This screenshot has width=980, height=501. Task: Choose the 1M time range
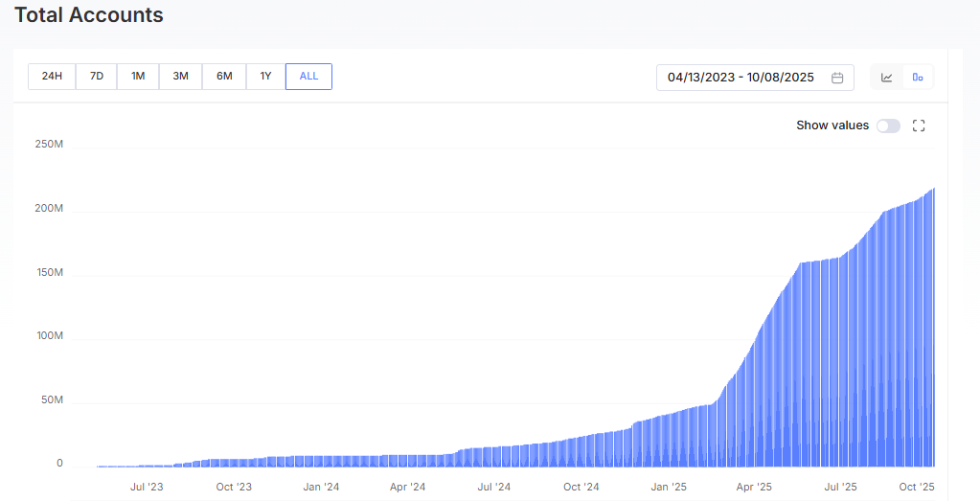[138, 77]
